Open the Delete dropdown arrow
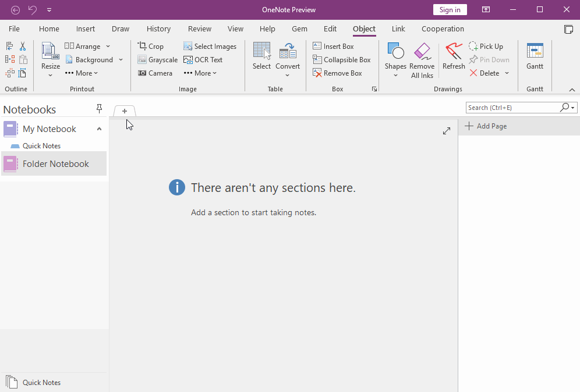Image resolution: width=580 pixels, height=392 pixels. 507,73
